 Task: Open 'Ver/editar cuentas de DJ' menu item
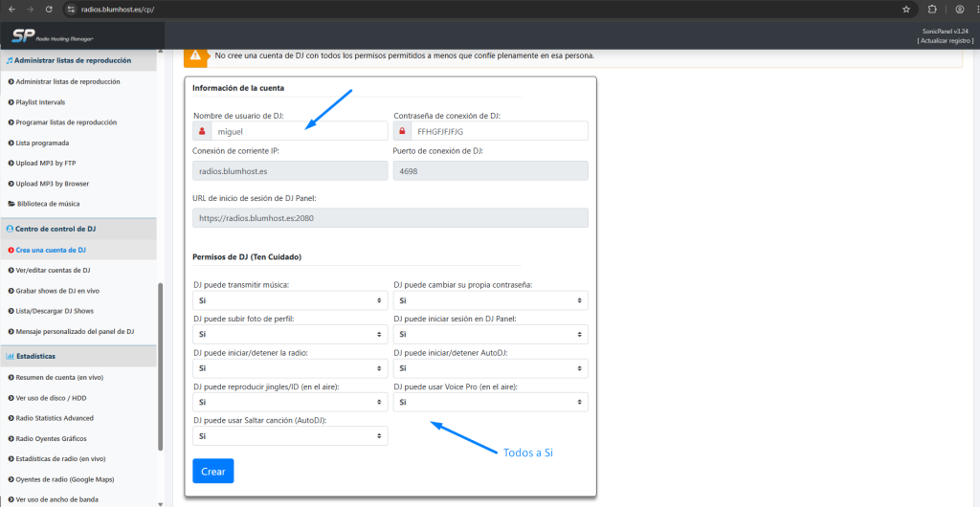[x=54, y=270]
